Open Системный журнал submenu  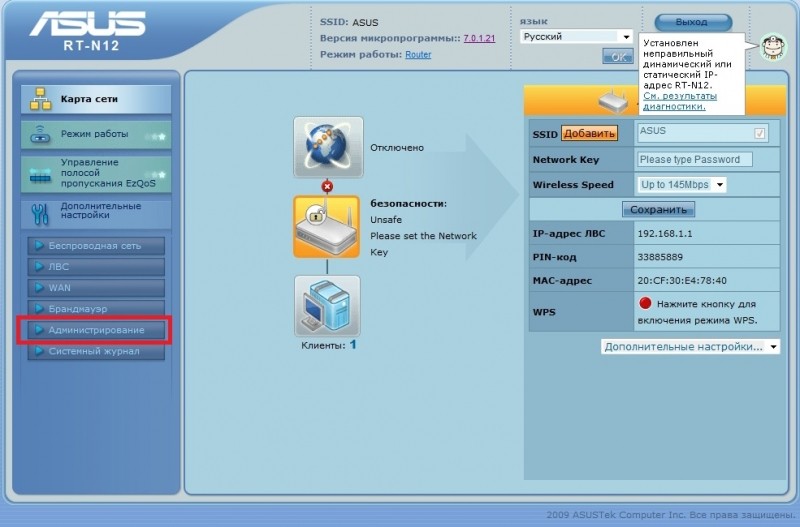(x=96, y=351)
